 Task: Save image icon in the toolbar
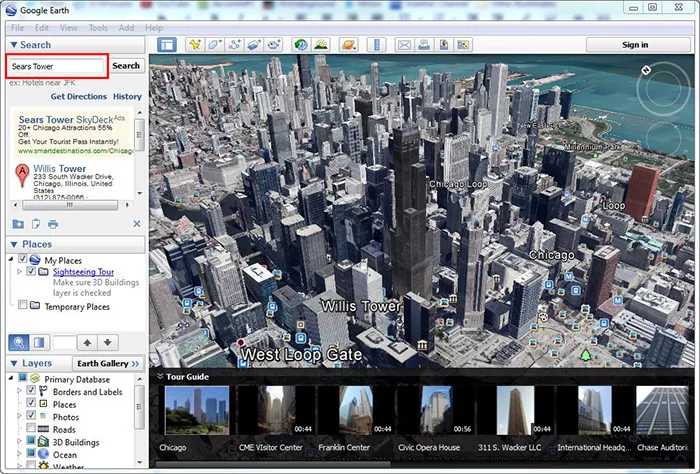coord(444,45)
